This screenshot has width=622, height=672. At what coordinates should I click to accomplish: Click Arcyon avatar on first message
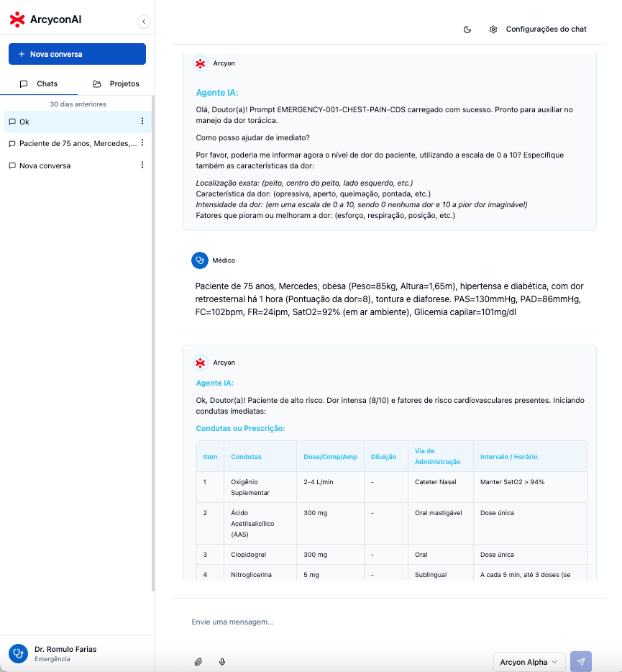click(x=200, y=63)
